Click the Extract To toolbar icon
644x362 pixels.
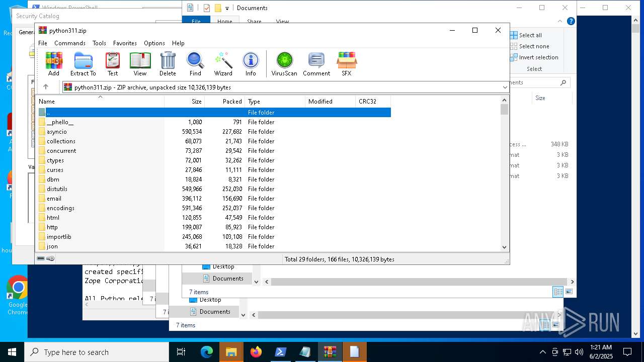pyautogui.click(x=83, y=64)
